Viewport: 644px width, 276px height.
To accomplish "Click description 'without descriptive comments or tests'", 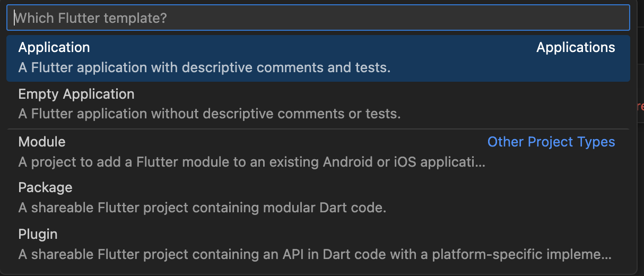I will [x=210, y=114].
